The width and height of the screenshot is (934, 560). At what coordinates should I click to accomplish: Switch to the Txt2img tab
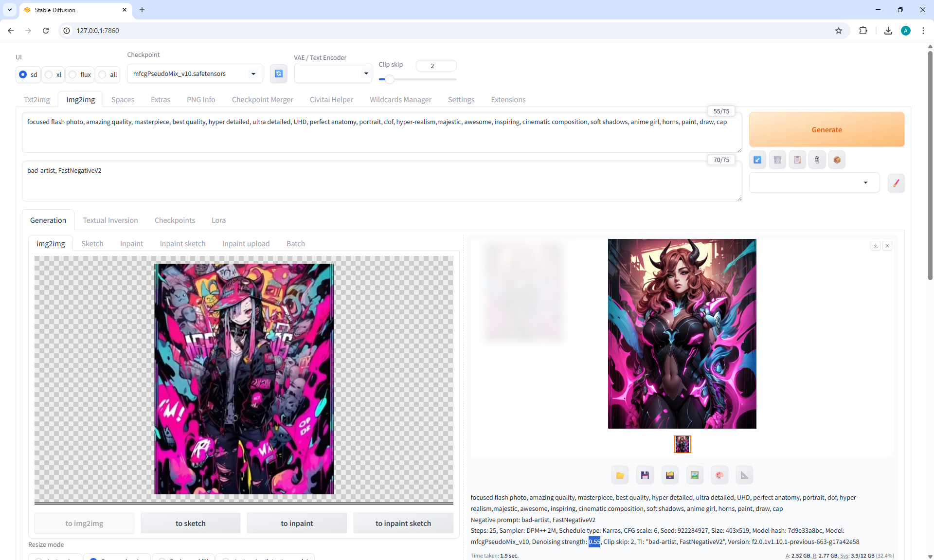[37, 100]
